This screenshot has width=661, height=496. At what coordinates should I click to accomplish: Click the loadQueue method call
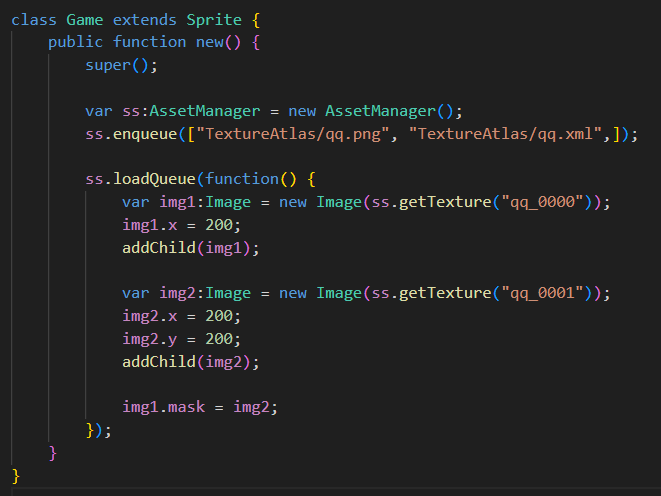154,179
